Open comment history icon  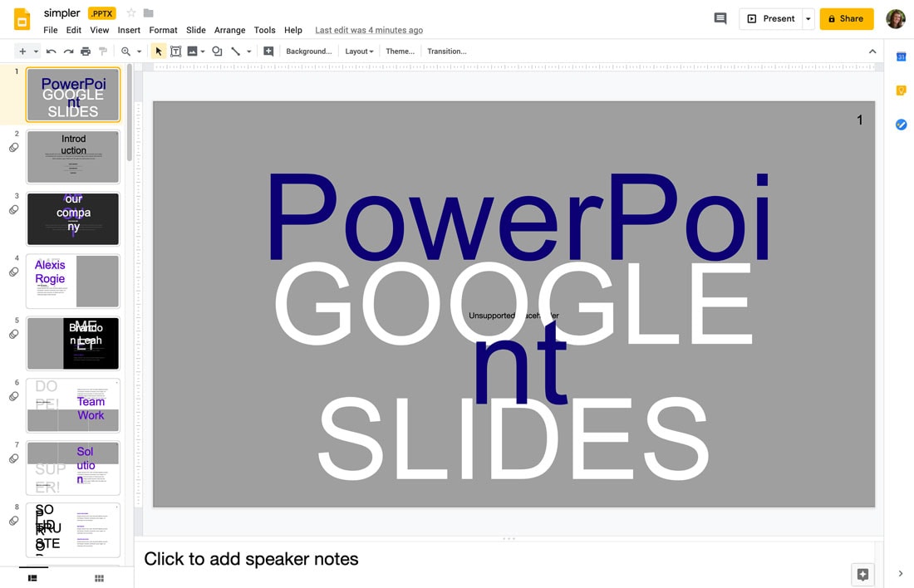(x=720, y=18)
